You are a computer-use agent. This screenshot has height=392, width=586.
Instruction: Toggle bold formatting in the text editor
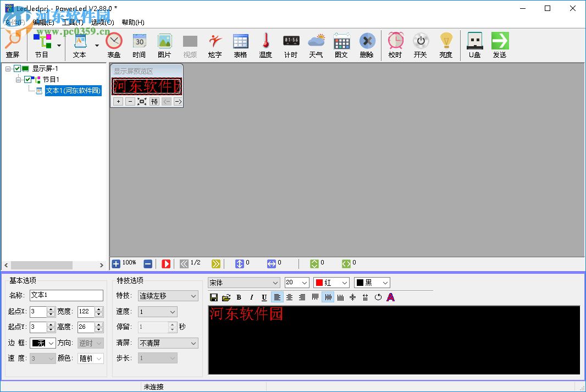pos(239,297)
